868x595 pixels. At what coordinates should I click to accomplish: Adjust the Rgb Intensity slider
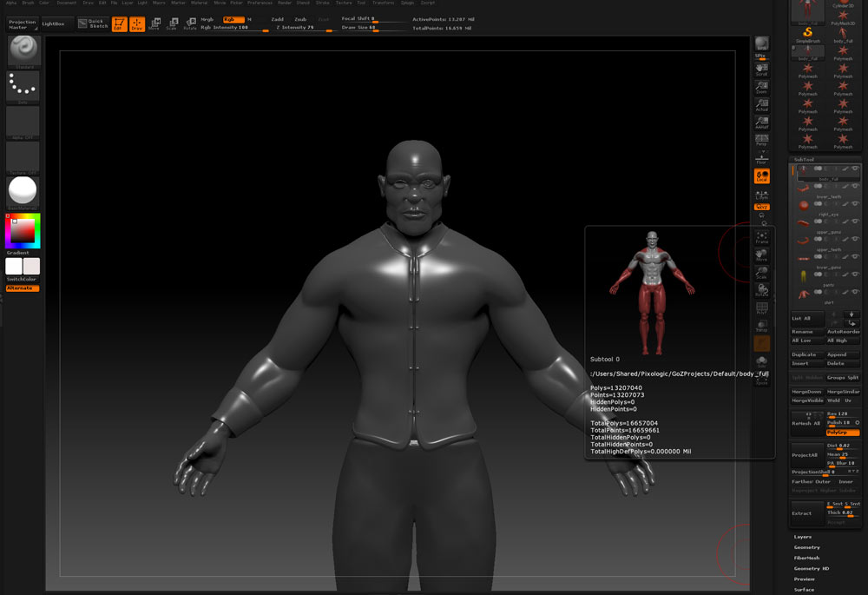[x=234, y=28]
